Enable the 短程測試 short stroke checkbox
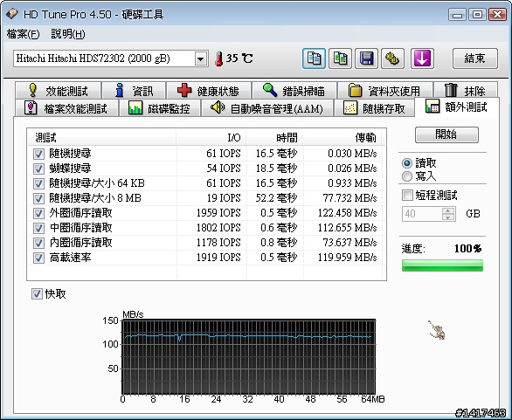The height and width of the screenshot is (420, 512). point(407,196)
